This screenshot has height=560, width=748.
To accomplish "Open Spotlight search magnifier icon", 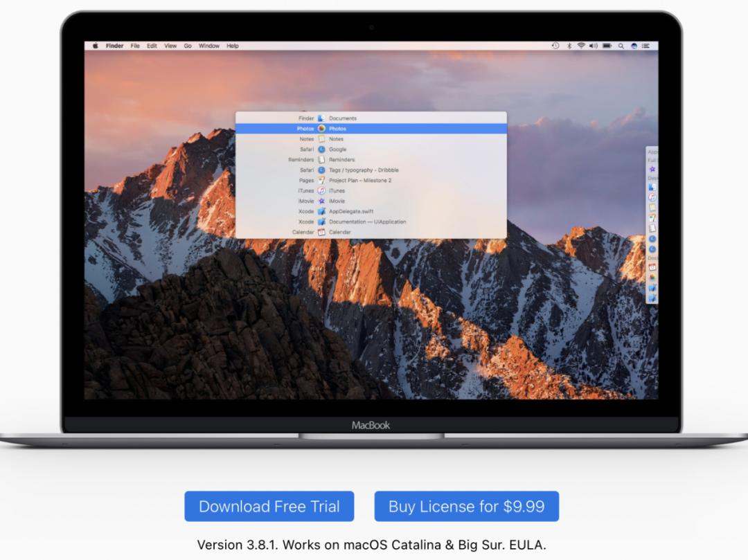I will (x=621, y=46).
